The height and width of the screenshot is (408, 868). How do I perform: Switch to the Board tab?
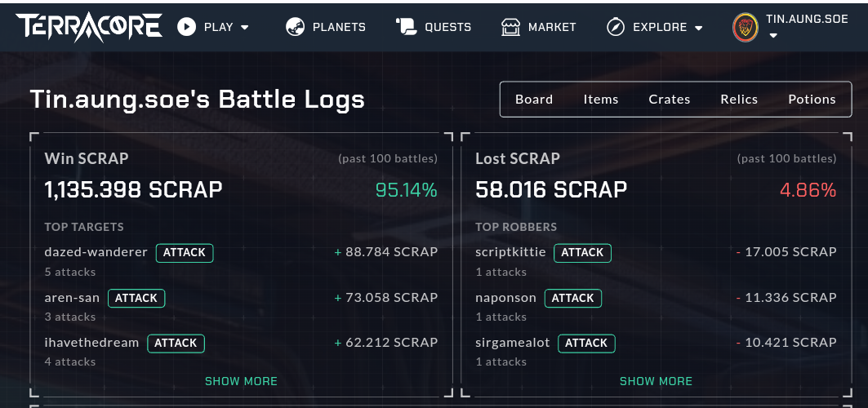coord(534,99)
